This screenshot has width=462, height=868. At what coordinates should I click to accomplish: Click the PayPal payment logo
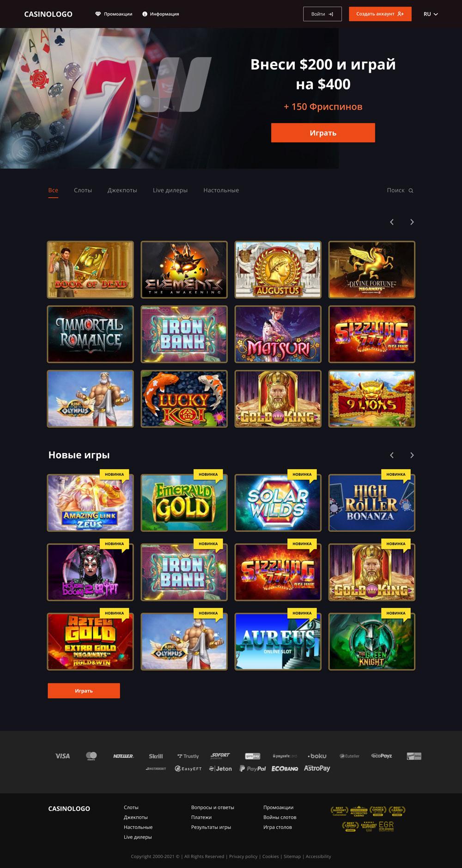coord(253,769)
